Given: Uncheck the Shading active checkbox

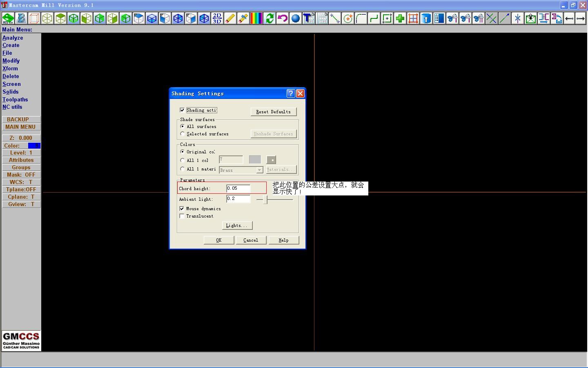Looking at the screenshot, I should (182, 110).
